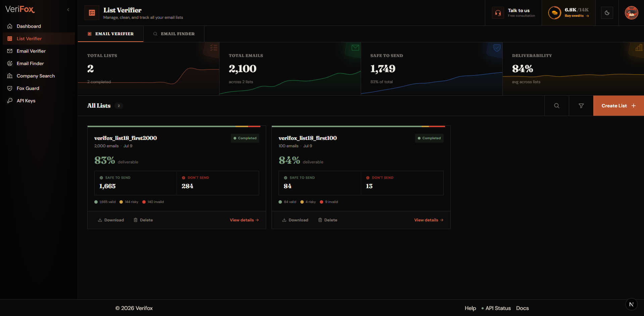Collapse the sidebar with the chevron arrow

68,10
